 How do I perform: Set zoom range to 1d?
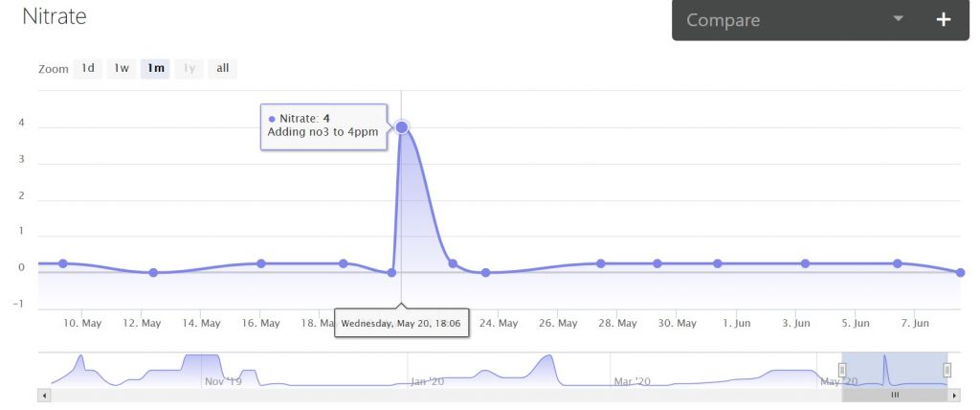[x=88, y=68]
